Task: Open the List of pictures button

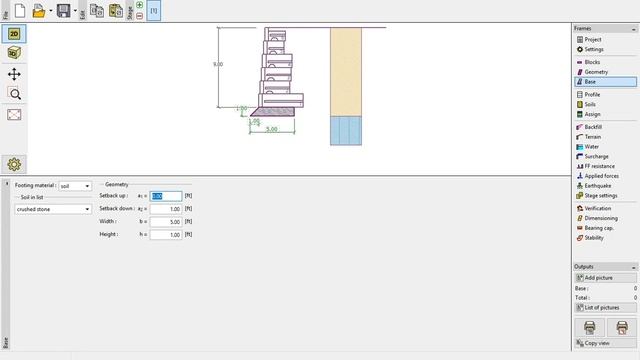Action: coord(605,308)
